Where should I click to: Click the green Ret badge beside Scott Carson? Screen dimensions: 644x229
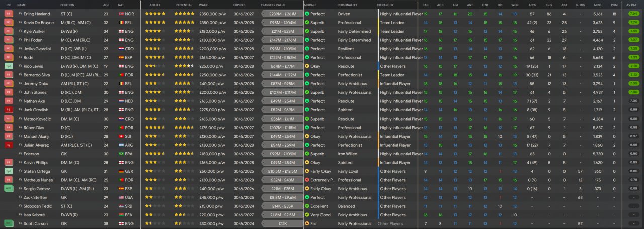(9, 224)
